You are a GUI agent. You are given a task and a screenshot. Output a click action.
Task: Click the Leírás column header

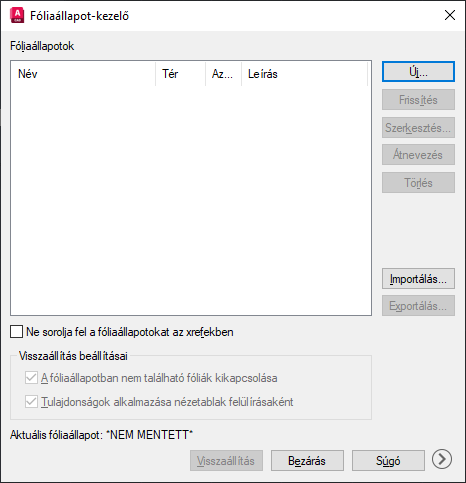304,74
